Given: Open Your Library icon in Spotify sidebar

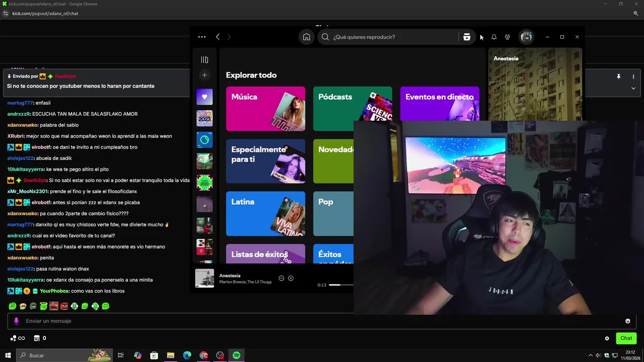Looking at the screenshot, I should [204, 60].
